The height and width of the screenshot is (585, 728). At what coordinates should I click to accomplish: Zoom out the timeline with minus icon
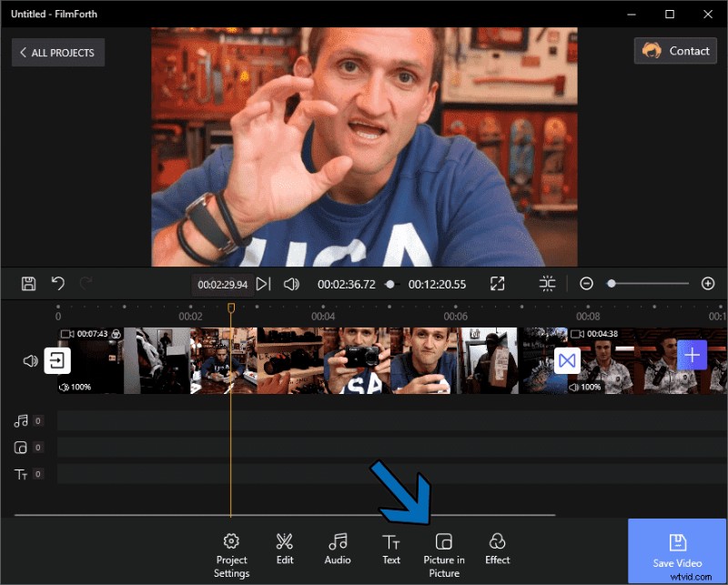pyautogui.click(x=586, y=284)
